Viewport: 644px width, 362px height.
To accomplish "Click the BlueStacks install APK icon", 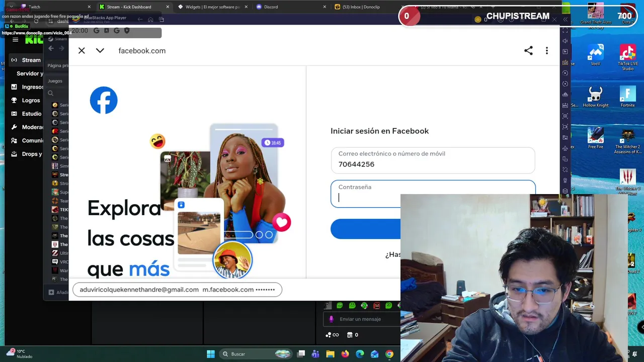I will [x=566, y=105].
